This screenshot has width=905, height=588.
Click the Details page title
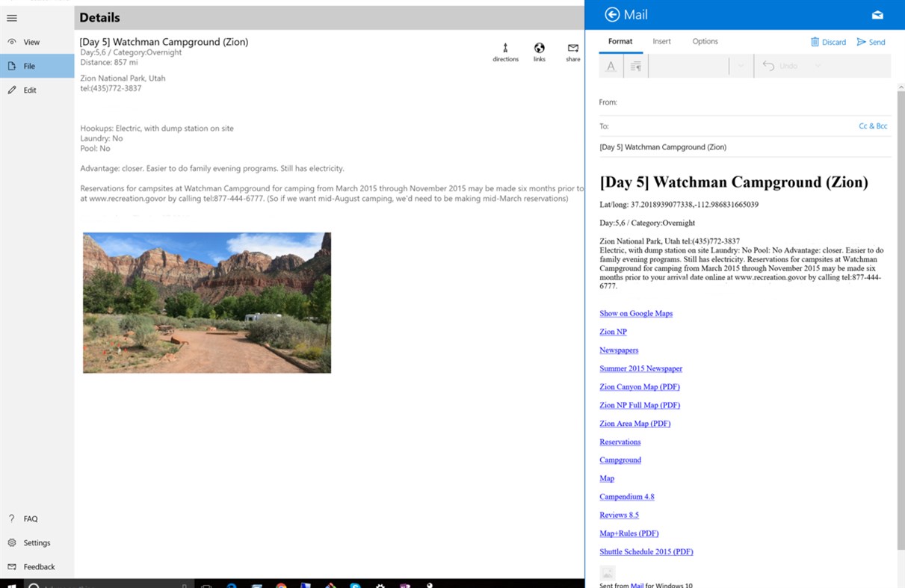[x=99, y=17]
